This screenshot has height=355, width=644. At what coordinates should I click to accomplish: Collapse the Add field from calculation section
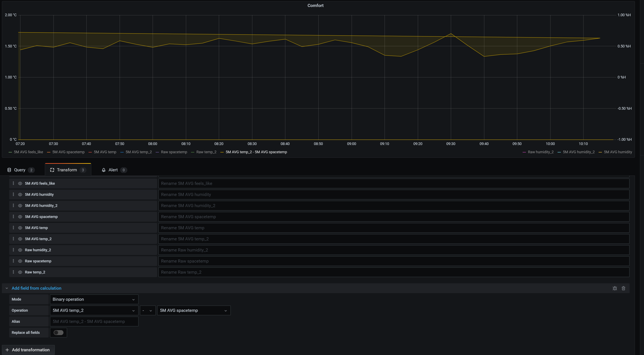pyautogui.click(x=7, y=288)
